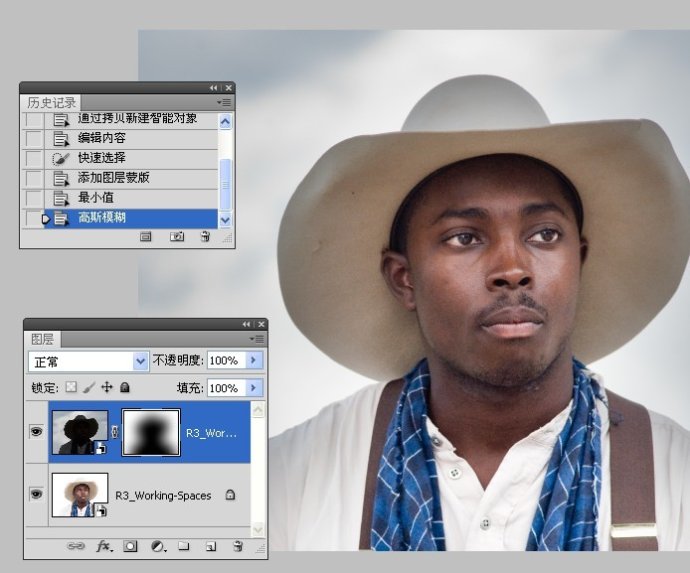Hide the top R3_Wor... masked layer
The width and height of the screenshot is (690, 573).
tap(36, 431)
